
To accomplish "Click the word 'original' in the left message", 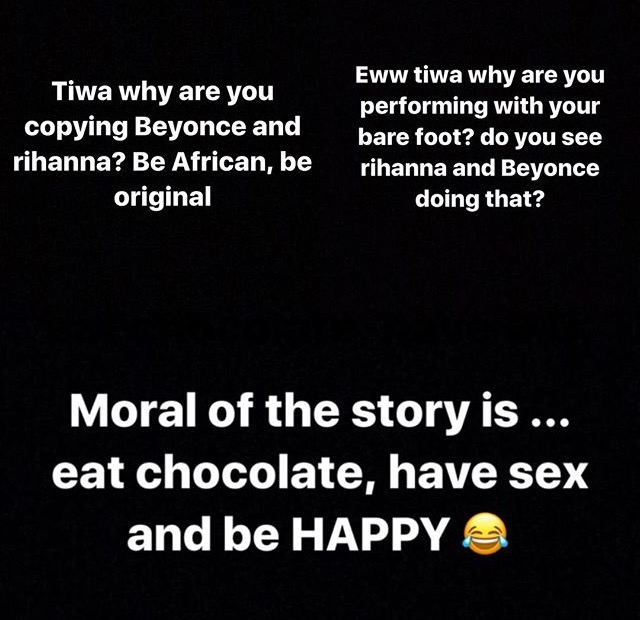I will point(162,198).
